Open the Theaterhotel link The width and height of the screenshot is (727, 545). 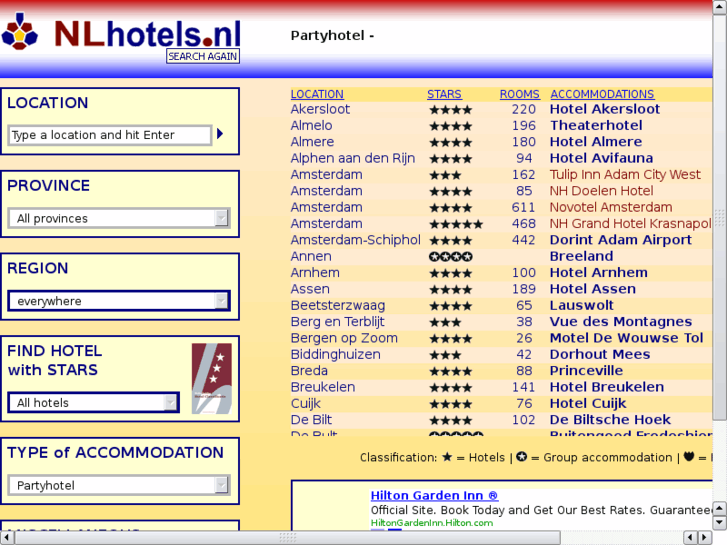(x=596, y=125)
